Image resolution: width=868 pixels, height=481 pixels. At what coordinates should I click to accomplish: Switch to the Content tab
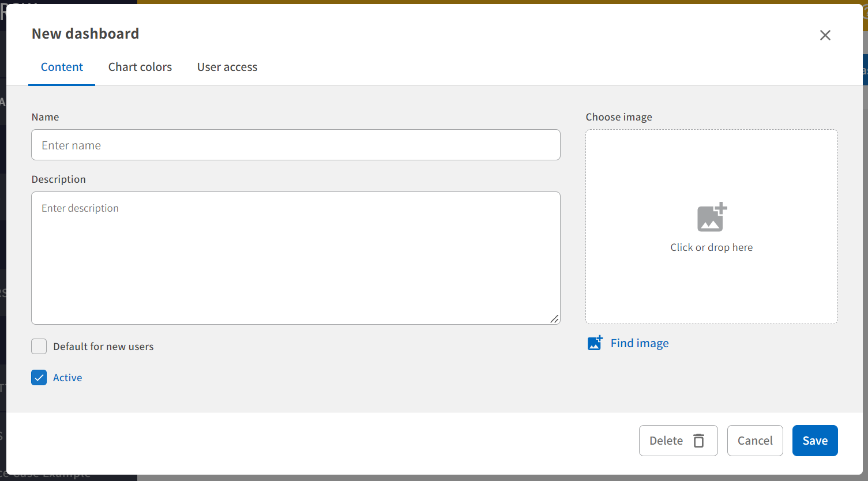coord(62,67)
